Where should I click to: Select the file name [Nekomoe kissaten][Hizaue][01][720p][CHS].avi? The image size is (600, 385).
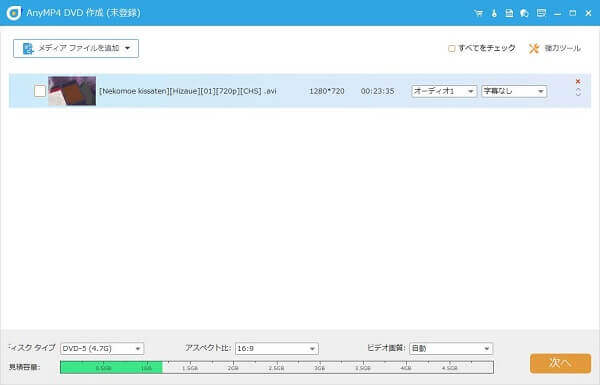[x=188, y=91]
